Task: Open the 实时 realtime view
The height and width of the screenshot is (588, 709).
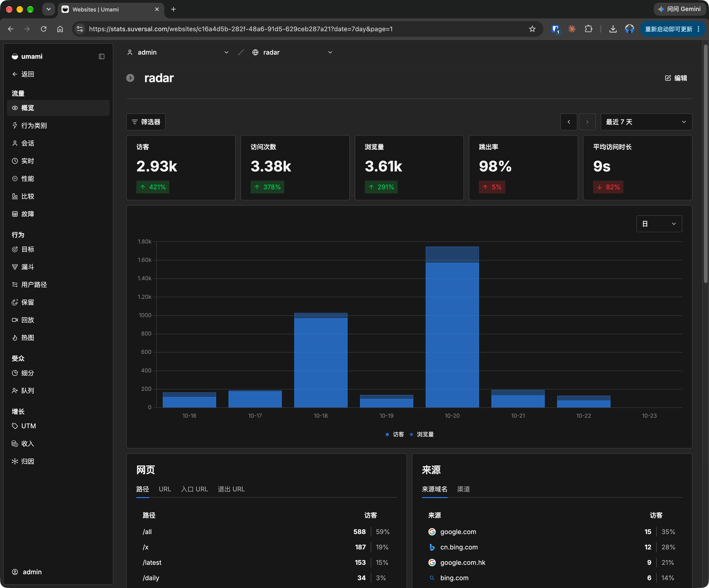Action: (x=58, y=161)
